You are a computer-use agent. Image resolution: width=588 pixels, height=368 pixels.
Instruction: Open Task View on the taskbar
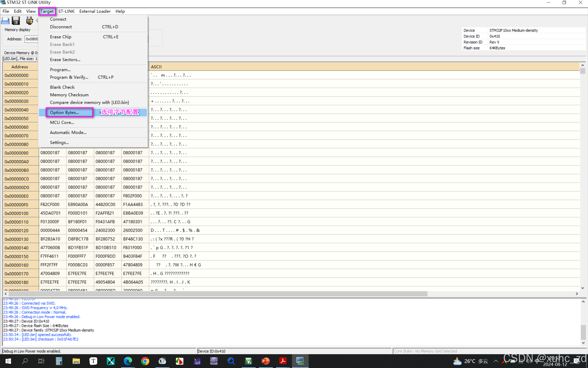point(42,361)
